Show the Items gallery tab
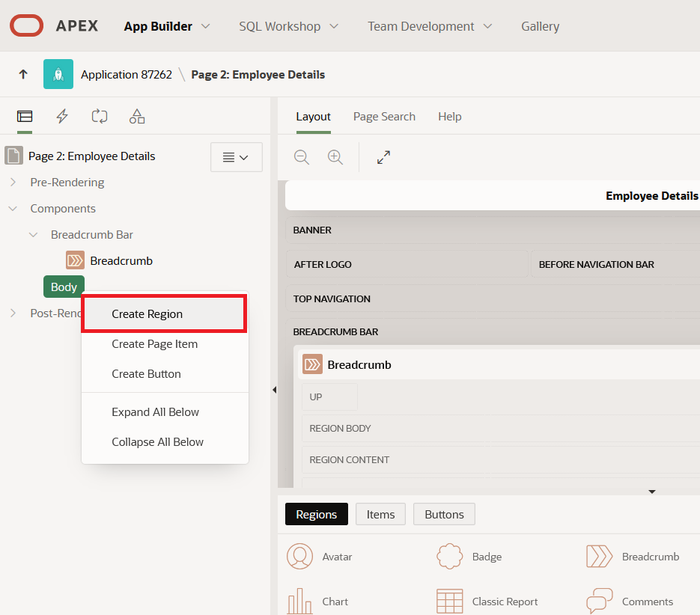 click(x=380, y=514)
